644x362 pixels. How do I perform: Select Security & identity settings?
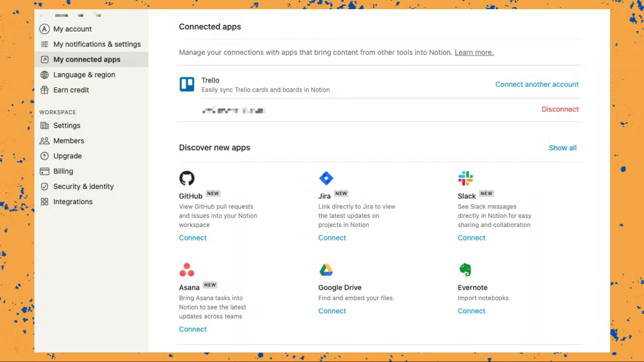(x=83, y=186)
